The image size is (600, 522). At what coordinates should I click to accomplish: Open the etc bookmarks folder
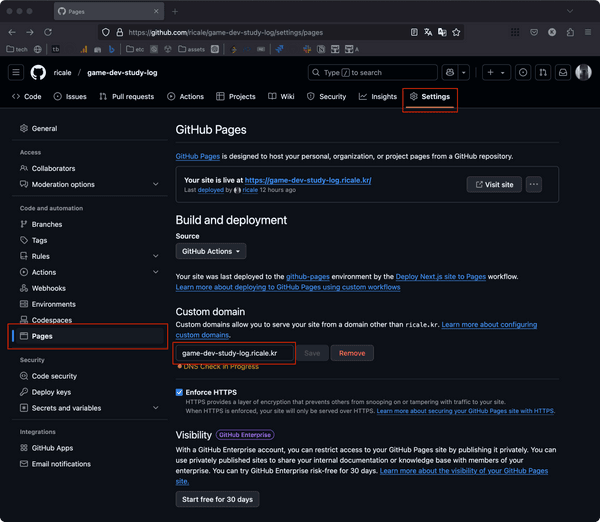[x=135, y=49]
